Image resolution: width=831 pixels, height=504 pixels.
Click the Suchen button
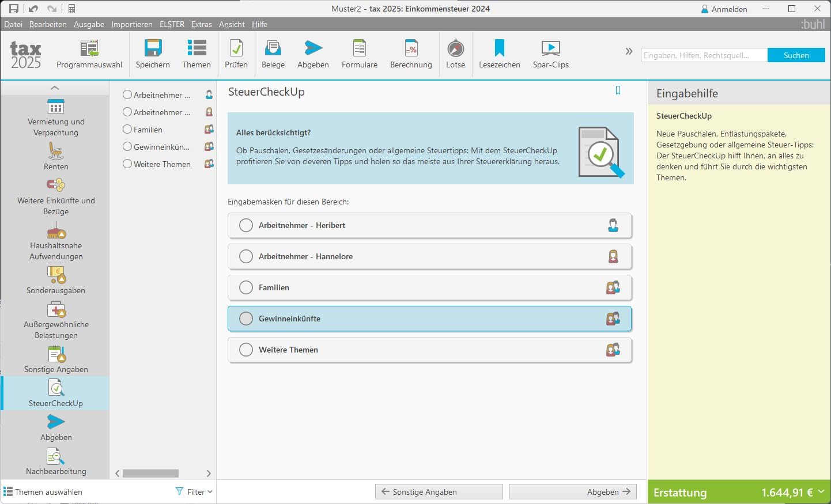click(796, 55)
